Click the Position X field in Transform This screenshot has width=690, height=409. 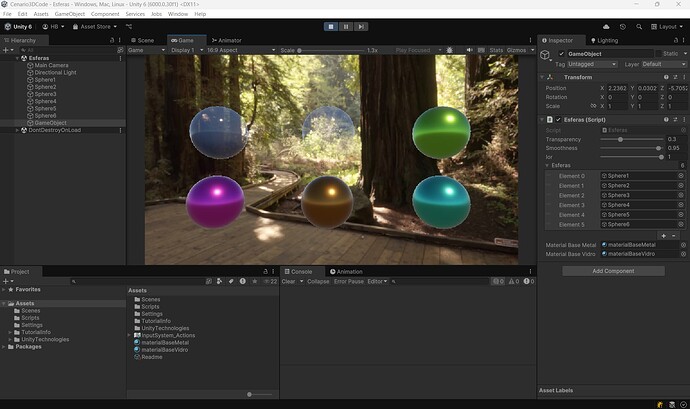[617, 88]
